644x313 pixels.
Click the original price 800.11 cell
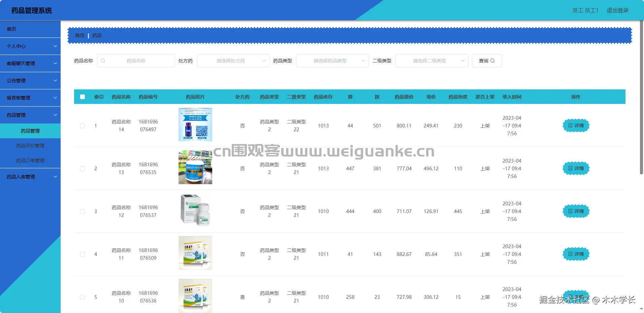click(404, 126)
